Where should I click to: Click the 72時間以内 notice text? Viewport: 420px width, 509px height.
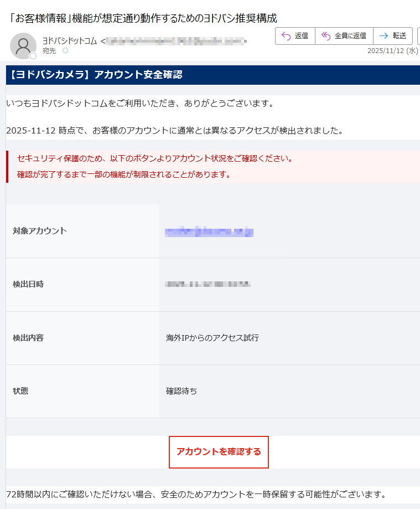tap(196, 495)
